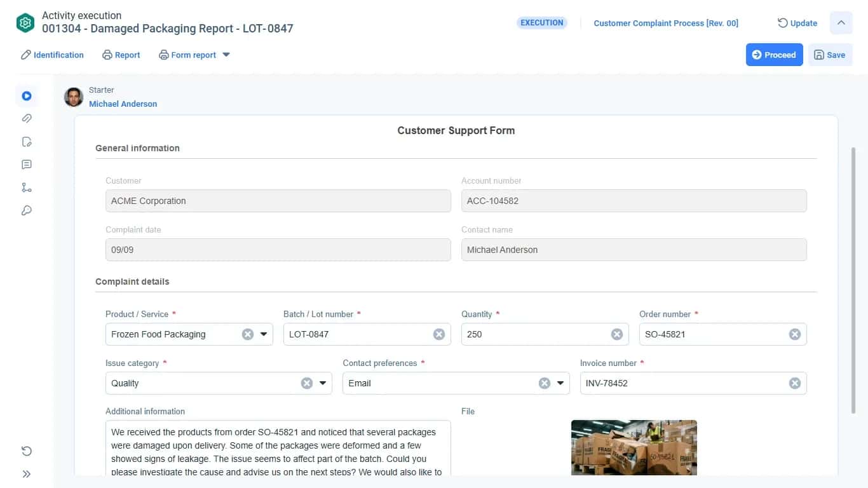
Task: Clear the Quantity value 250
Action: pyautogui.click(x=617, y=334)
